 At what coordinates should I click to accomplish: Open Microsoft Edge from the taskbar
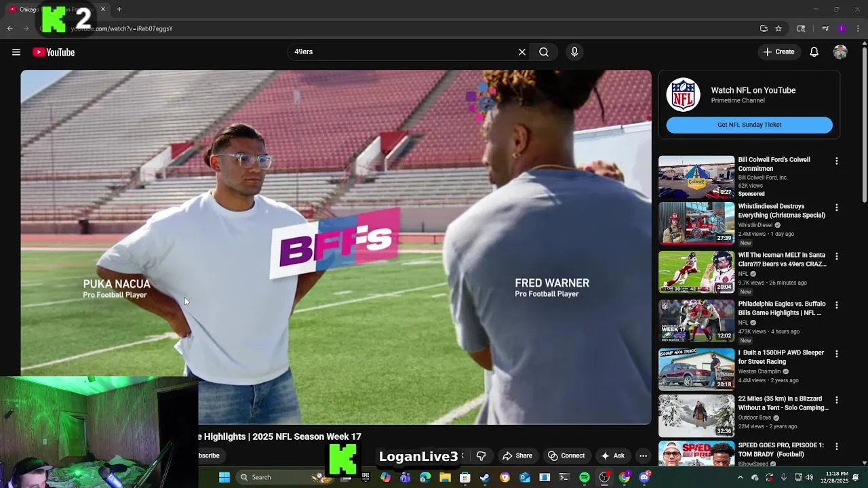pyautogui.click(x=425, y=477)
